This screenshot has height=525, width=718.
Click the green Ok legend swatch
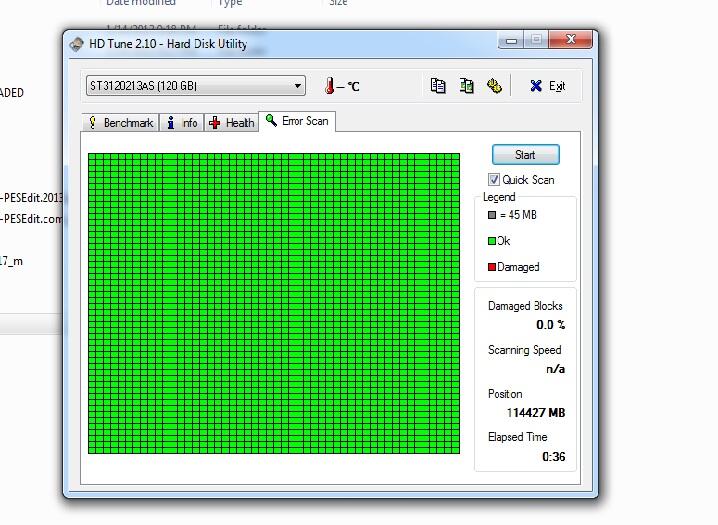[x=492, y=241]
